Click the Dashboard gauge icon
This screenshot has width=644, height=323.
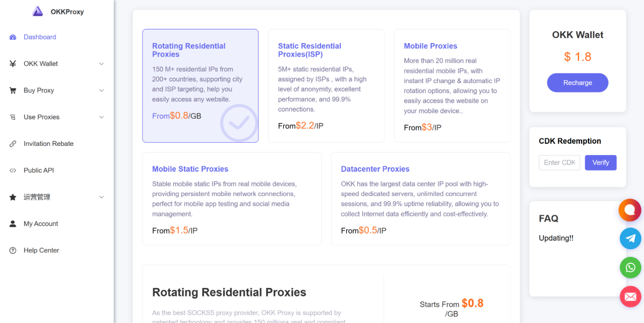click(x=13, y=37)
